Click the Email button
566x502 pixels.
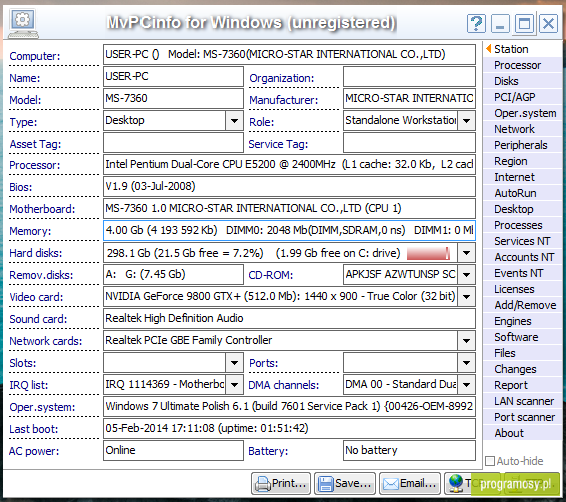[x=410, y=483]
